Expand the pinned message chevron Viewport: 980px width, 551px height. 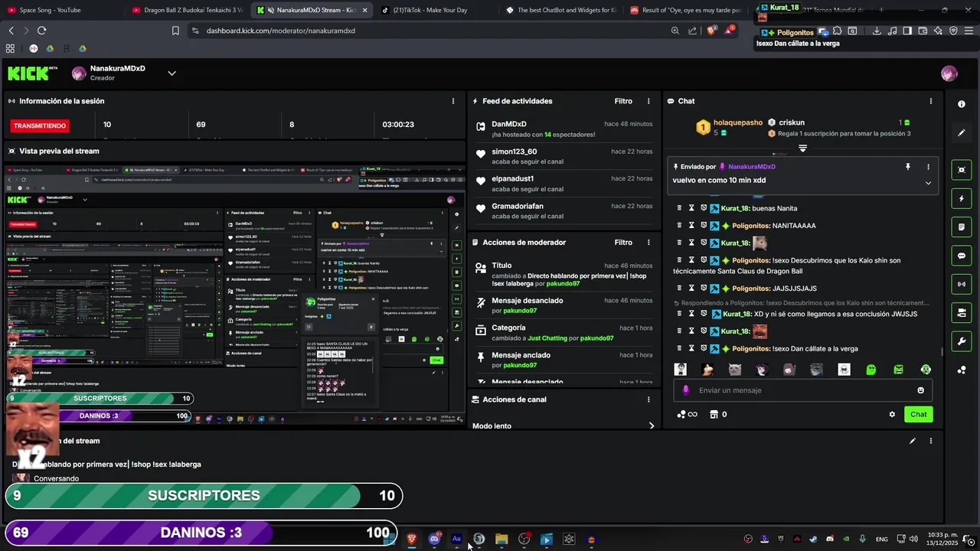coord(928,183)
